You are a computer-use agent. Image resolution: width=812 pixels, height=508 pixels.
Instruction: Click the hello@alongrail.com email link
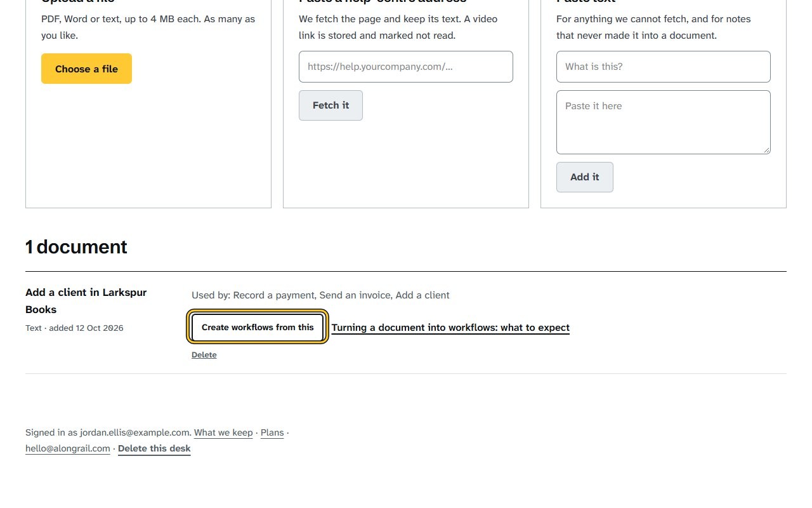(x=68, y=448)
